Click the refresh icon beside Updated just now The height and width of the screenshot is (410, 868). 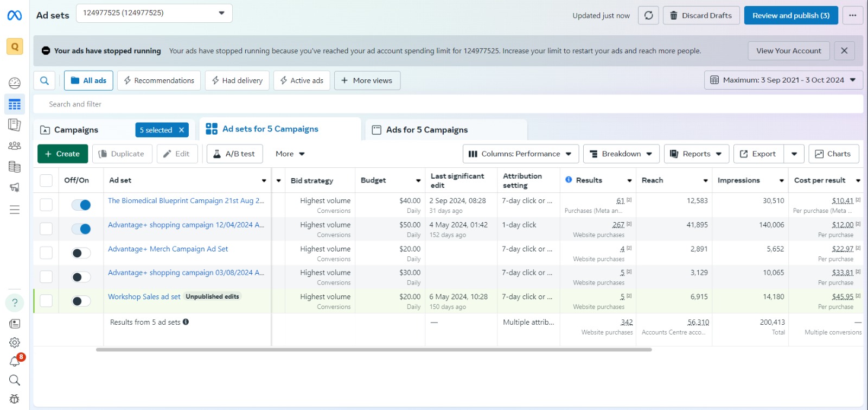coord(648,15)
